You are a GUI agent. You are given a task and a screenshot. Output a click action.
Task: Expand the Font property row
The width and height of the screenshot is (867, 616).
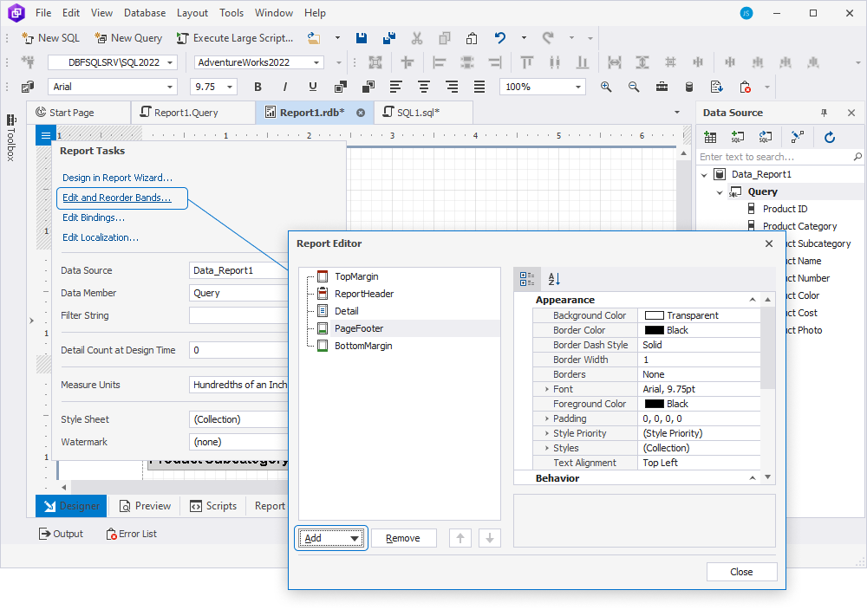pos(547,390)
